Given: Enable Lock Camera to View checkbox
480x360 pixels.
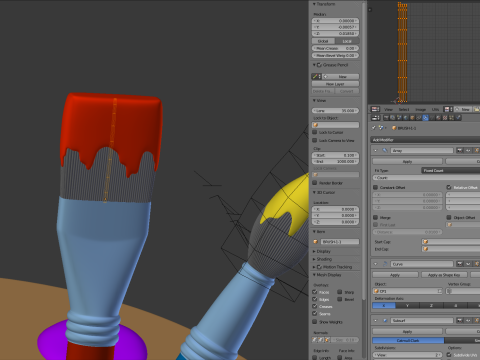Looking at the screenshot, I should [x=314, y=140].
